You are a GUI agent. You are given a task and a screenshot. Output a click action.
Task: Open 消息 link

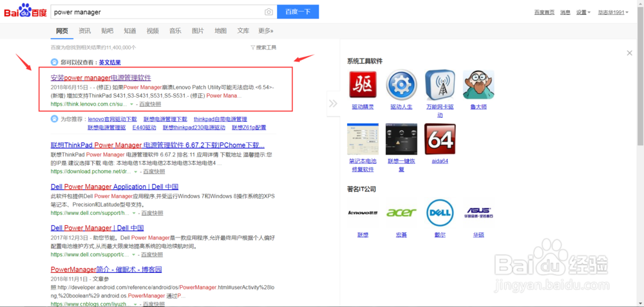(x=565, y=12)
